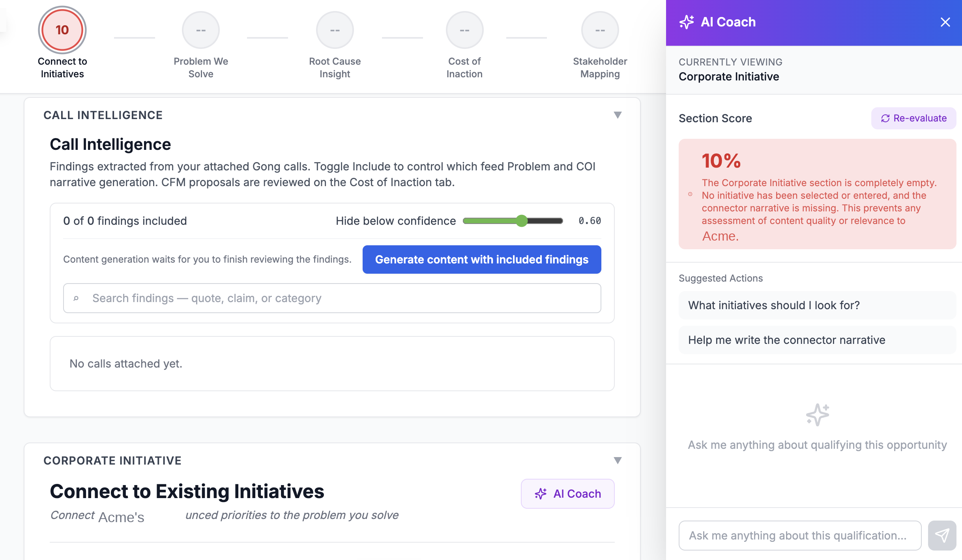Click '0 of 0 findings included' text
This screenshot has height=560, width=962.
pos(125,221)
